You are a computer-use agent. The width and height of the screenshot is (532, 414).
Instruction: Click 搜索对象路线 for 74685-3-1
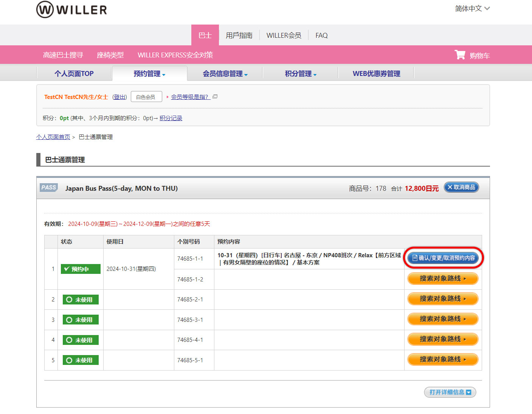pyautogui.click(x=443, y=319)
